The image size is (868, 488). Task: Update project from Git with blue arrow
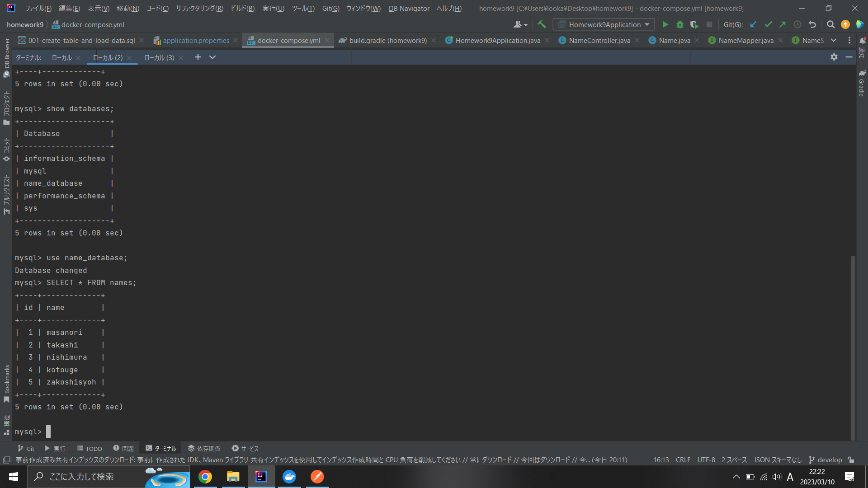click(x=753, y=24)
